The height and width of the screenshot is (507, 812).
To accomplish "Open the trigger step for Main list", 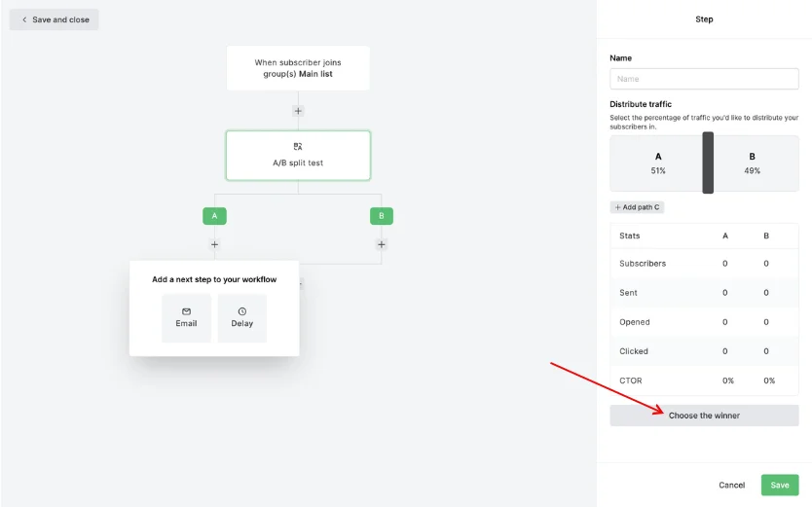I will (298, 68).
